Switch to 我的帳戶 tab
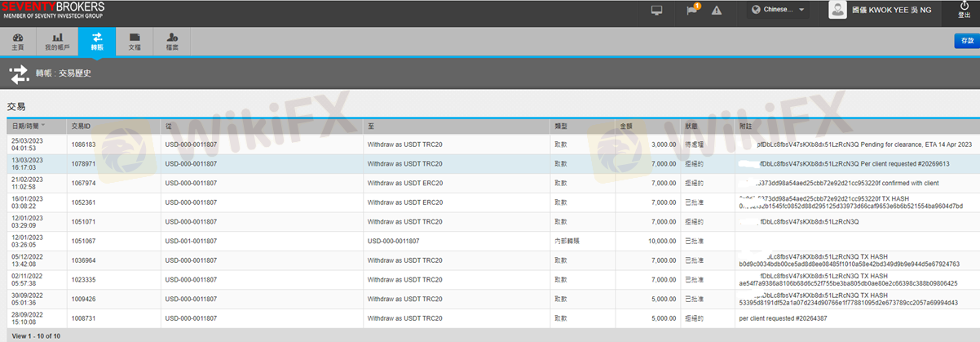Viewport: 980px width, 342px height. pyautogui.click(x=57, y=42)
